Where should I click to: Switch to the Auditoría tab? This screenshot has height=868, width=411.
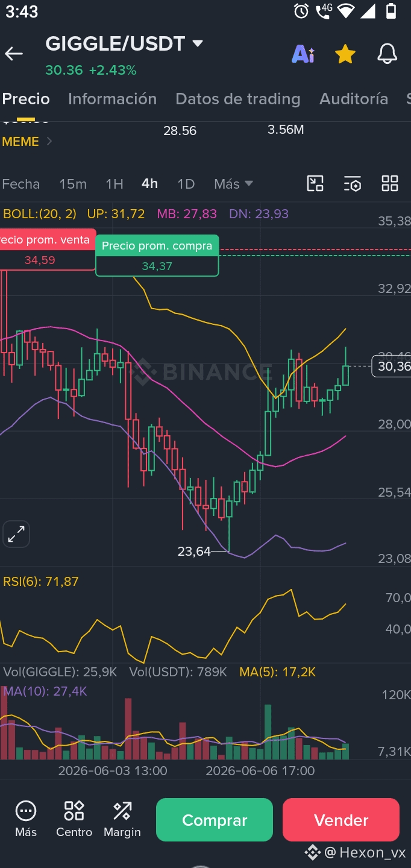click(354, 99)
